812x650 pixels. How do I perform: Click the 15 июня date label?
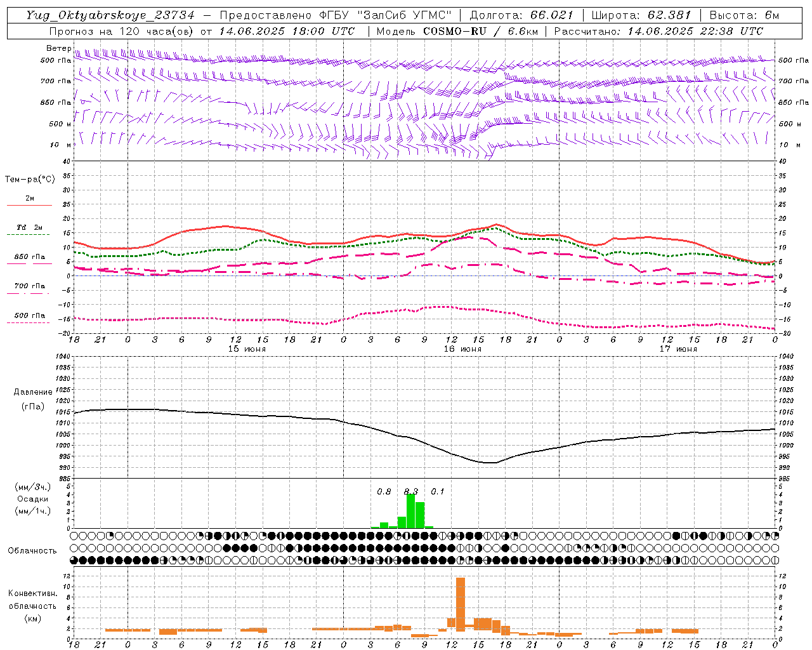[247, 349]
